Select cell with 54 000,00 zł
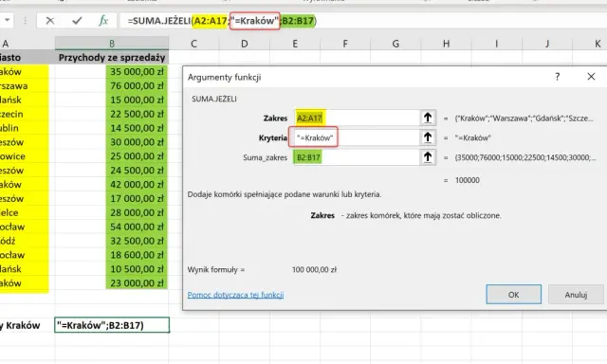 (x=112, y=227)
